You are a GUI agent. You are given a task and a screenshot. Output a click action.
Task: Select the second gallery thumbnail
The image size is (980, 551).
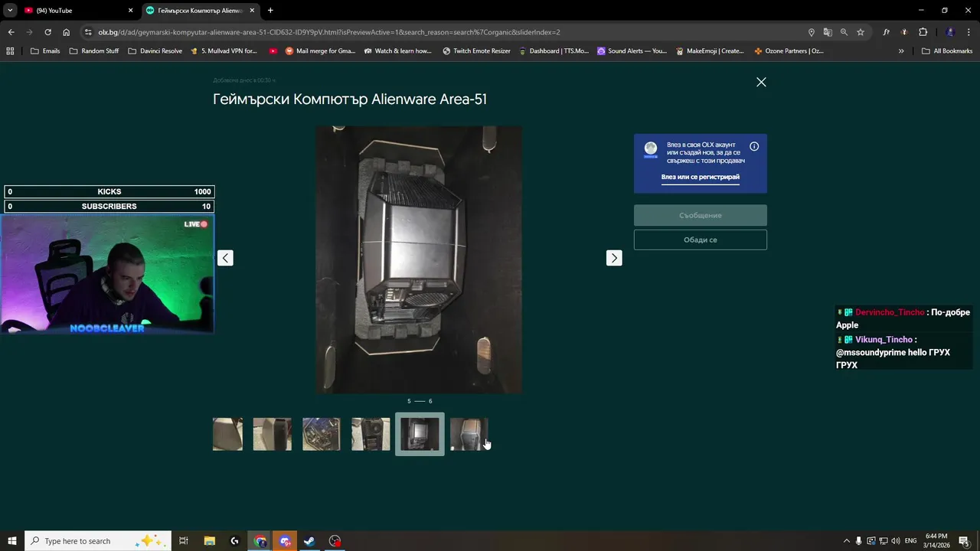(x=273, y=434)
